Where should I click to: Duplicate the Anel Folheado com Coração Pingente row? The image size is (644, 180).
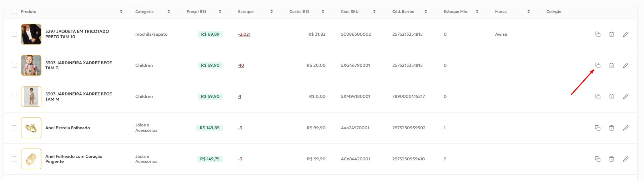(597, 159)
